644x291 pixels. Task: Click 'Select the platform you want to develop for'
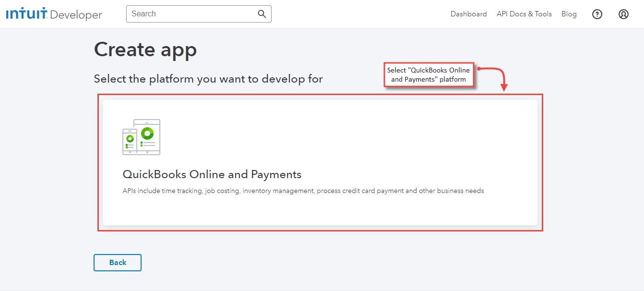[208, 79]
